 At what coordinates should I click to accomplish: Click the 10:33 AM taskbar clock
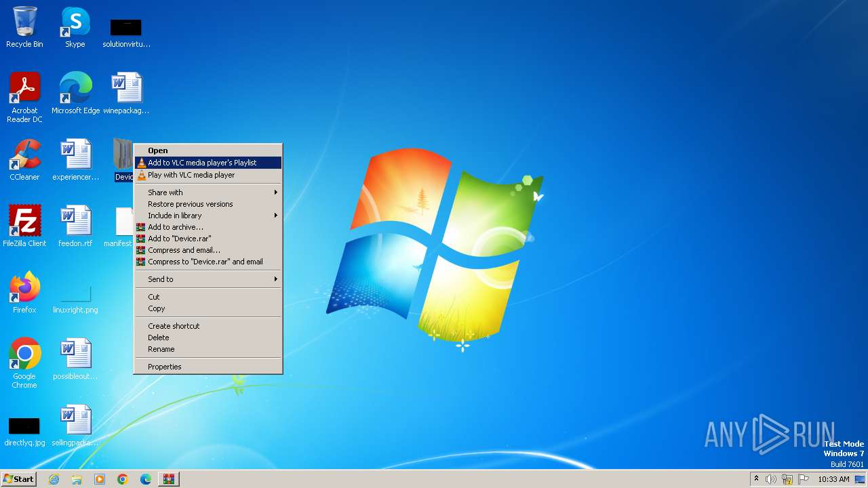pyautogui.click(x=833, y=479)
